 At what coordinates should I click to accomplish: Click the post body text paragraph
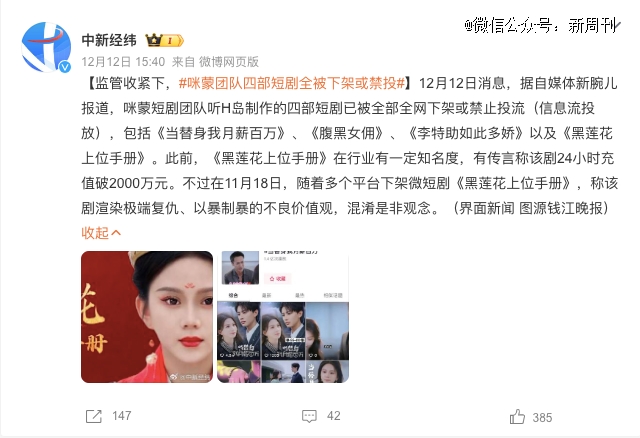[349, 146]
